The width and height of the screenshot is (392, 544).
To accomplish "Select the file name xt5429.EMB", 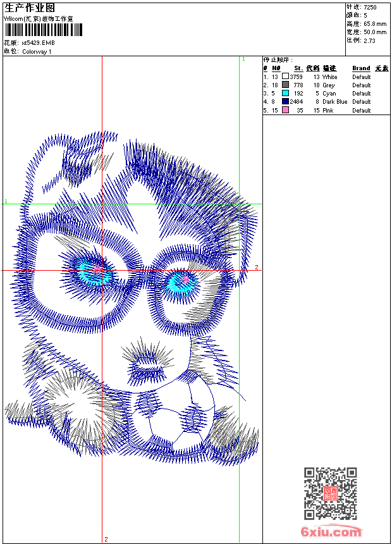I will [38, 42].
